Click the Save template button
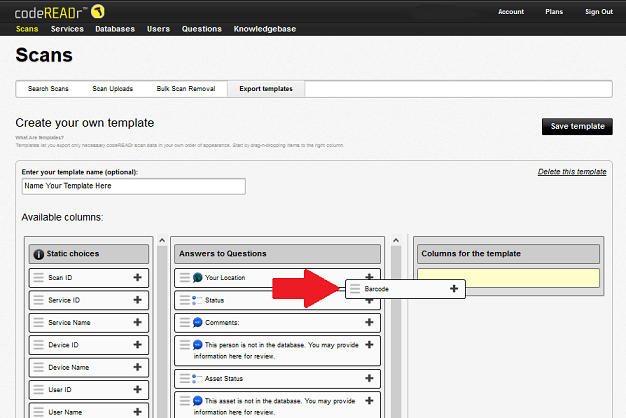This screenshot has width=626, height=418. [x=577, y=126]
